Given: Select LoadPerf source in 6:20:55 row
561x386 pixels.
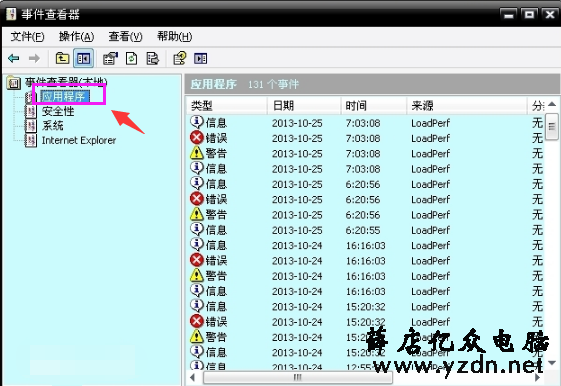Looking at the screenshot, I should coord(430,230).
